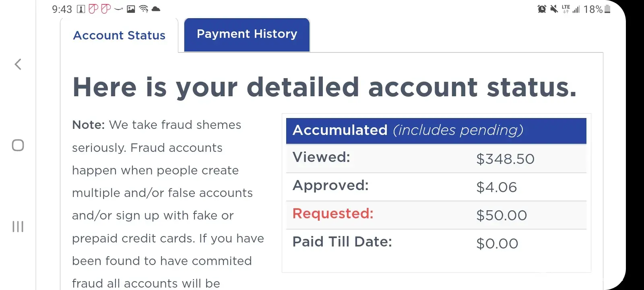This screenshot has height=290, width=644.
Task: Open recent apps via three-bar icon
Action: tap(18, 226)
